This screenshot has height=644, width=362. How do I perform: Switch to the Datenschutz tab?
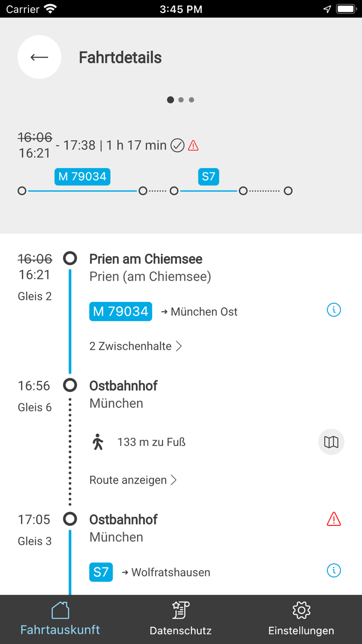click(x=180, y=619)
